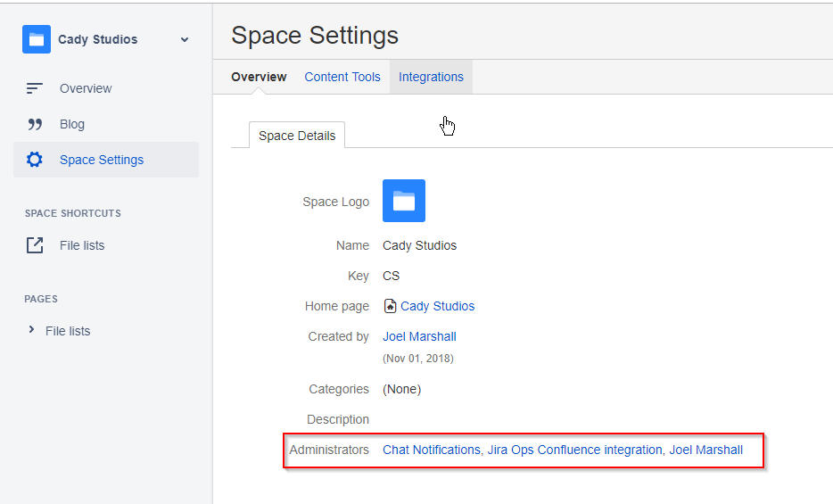Viewport: 833px width, 504px height.
Task: Open Overview in the sidebar
Action: [x=86, y=88]
